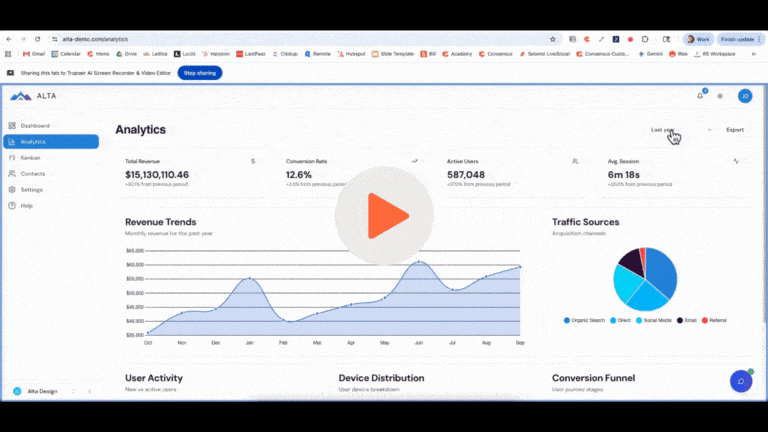The image size is (768, 432).
Task: Reload the browser page
Action: 37,39
